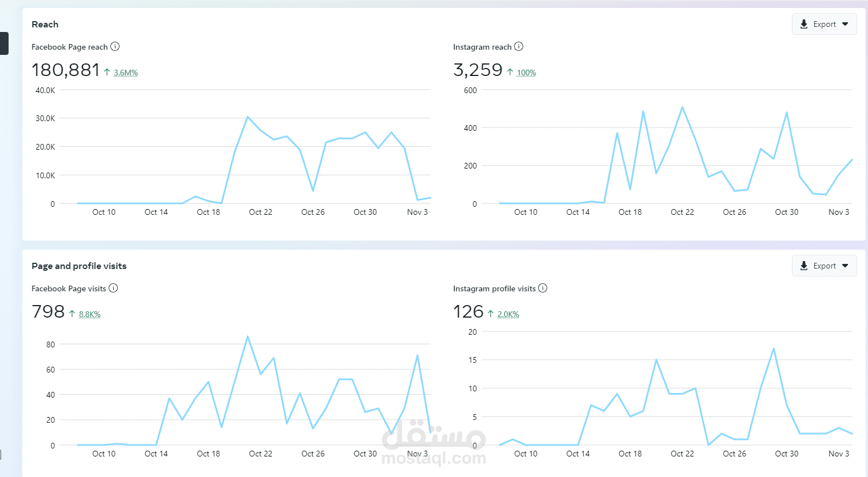Screen dimensions: 868x477
Task: Click the 400 axis label on Instagram reach
Action: tap(471, 128)
